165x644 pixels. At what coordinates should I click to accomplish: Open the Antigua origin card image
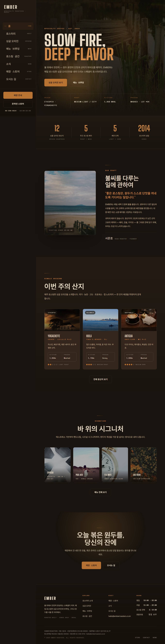[x=139, y=320]
